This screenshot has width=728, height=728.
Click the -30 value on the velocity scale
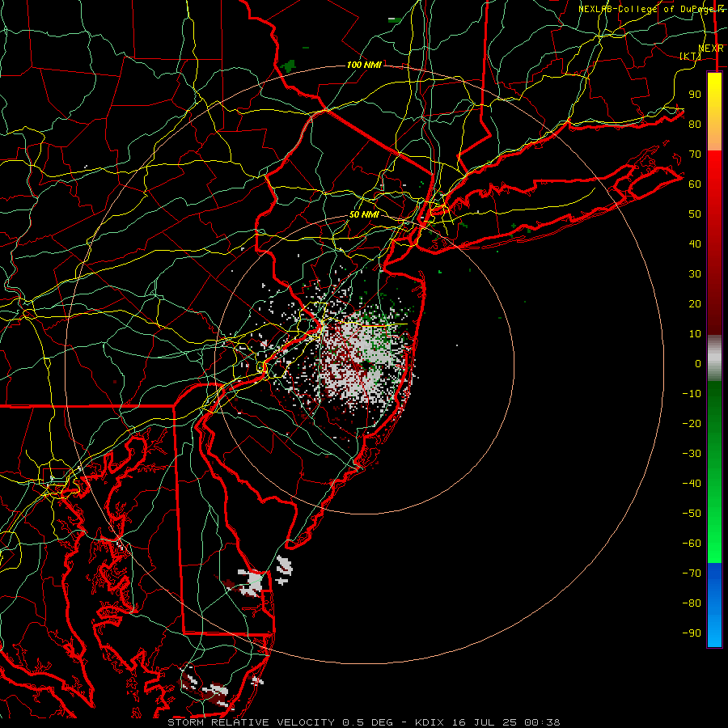pyautogui.click(x=692, y=454)
